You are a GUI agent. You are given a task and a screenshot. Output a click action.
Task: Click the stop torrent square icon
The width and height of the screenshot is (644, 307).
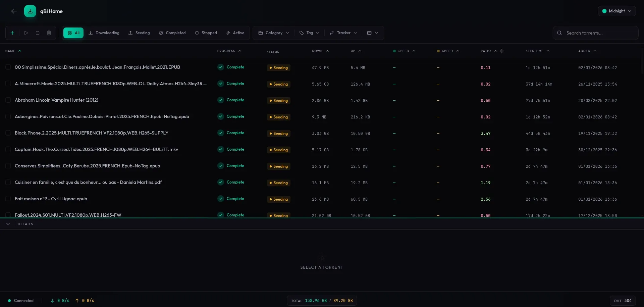pos(38,33)
